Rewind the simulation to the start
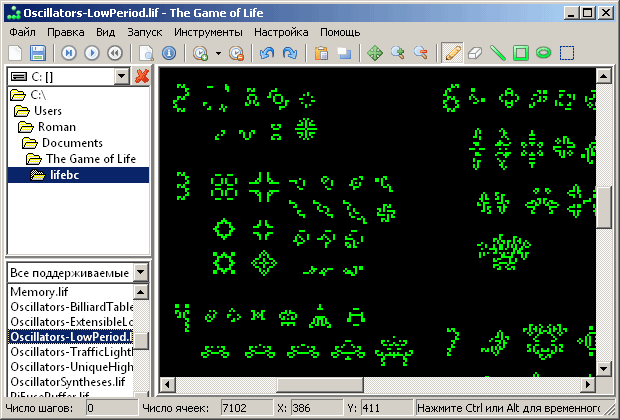 [x=115, y=53]
